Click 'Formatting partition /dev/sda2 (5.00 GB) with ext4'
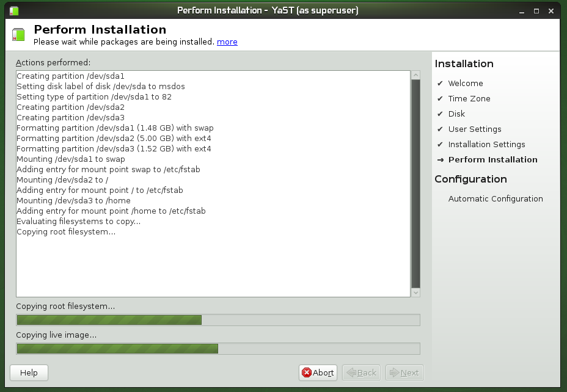This screenshot has height=392, width=567. click(x=114, y=139)
